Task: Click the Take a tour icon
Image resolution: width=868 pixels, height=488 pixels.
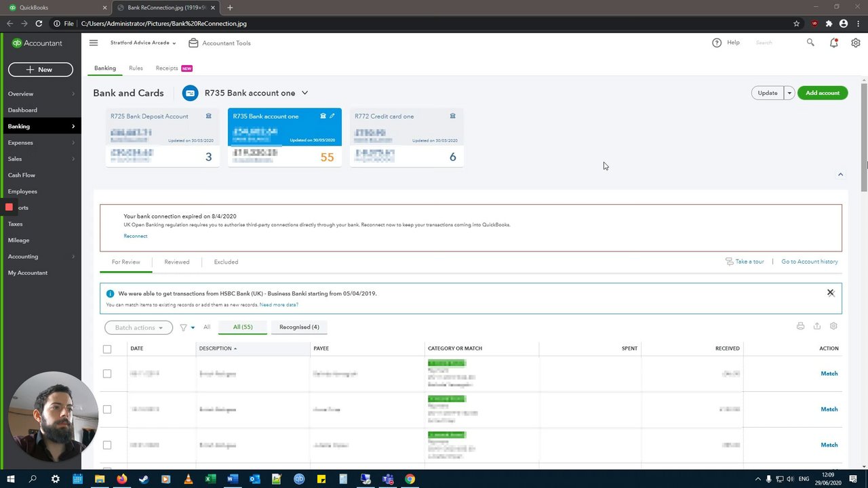Action: pyautogui.click(x=729, y=262)
